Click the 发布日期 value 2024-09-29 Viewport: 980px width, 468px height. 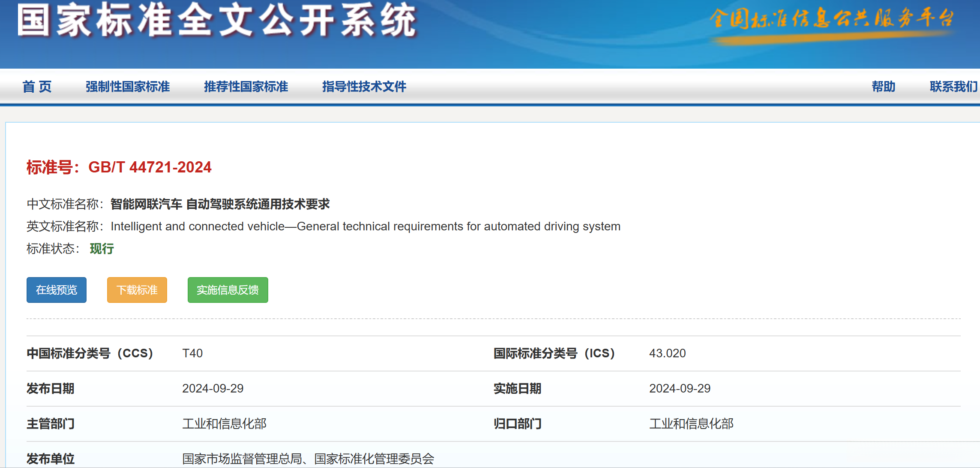pyautogui.click(x=213, y=389)
